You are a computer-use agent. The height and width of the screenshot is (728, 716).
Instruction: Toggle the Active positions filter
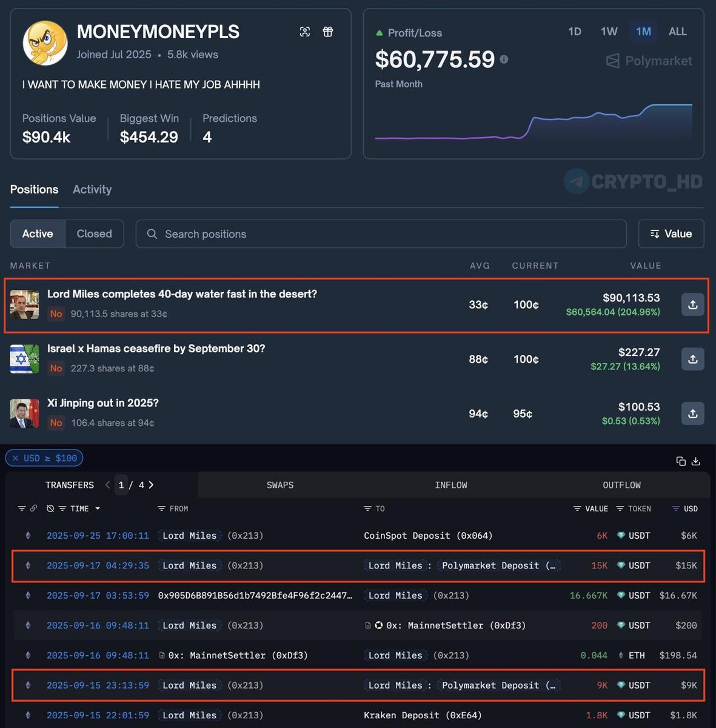[x=38, y=234]
